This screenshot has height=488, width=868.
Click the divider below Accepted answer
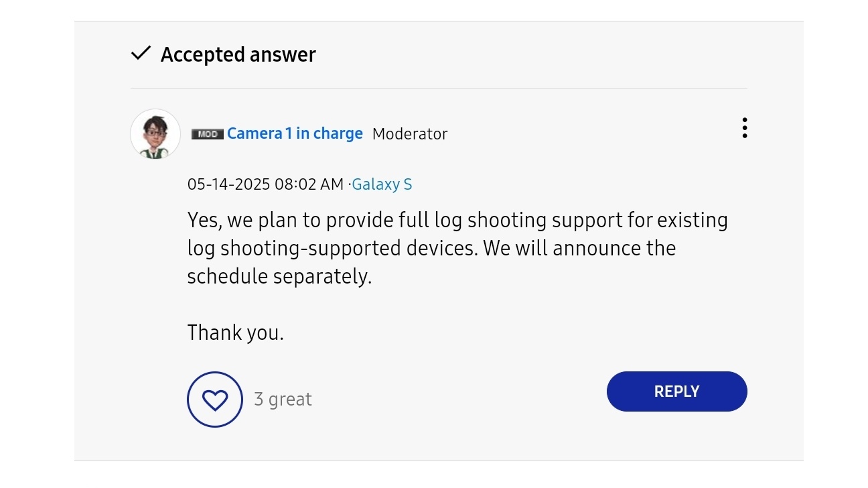click(x=439, y=88)
